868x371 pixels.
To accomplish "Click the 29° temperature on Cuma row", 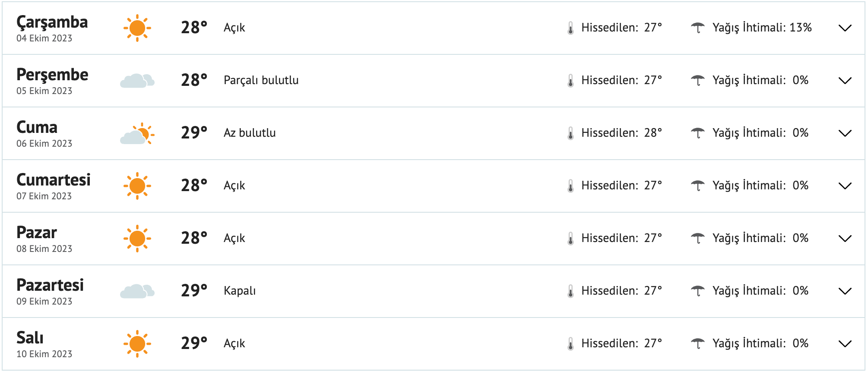I will click(194, 132).
